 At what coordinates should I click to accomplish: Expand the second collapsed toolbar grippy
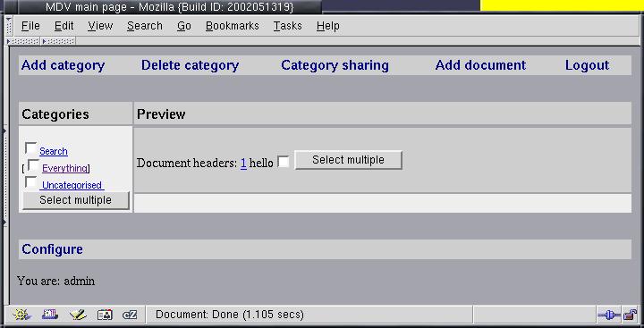tap(58, 41)
